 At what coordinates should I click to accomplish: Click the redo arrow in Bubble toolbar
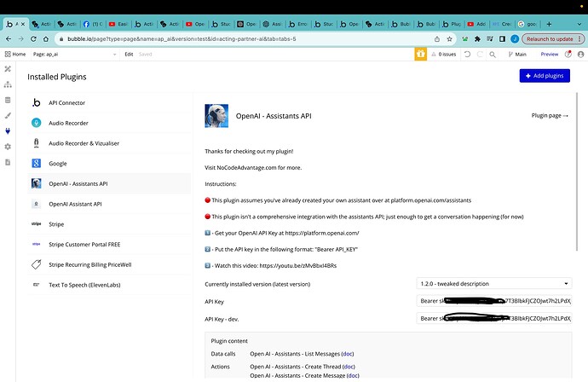(480, 54)
